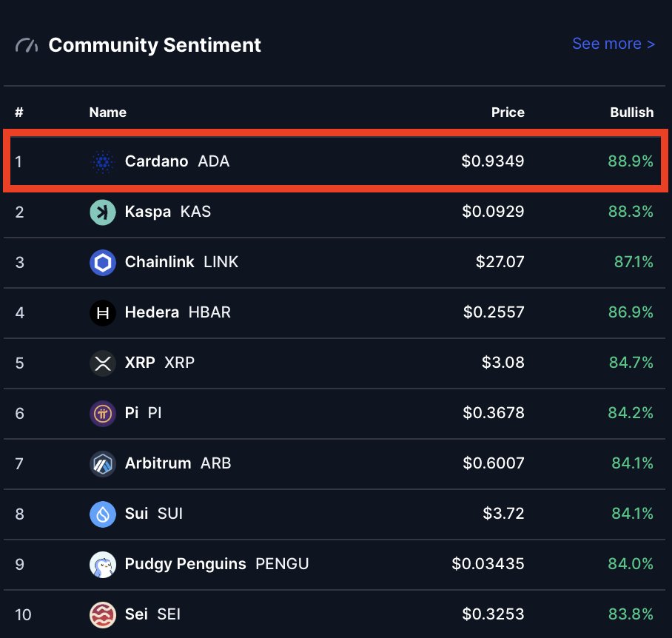The height and width of the screenshot is (638, 672).
Task: Click the Community Sentiment gauge icon
Action: point(27,45)
